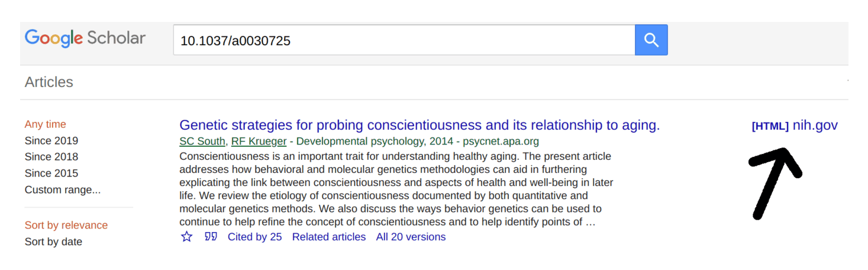
Task: Select Sort by date
Action: (53, 242)
